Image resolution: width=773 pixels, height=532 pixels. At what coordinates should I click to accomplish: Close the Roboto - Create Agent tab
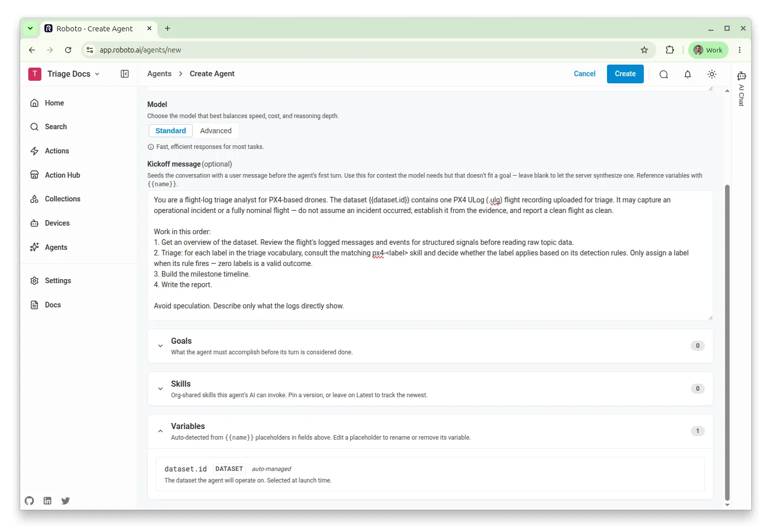tap(149, 29)
